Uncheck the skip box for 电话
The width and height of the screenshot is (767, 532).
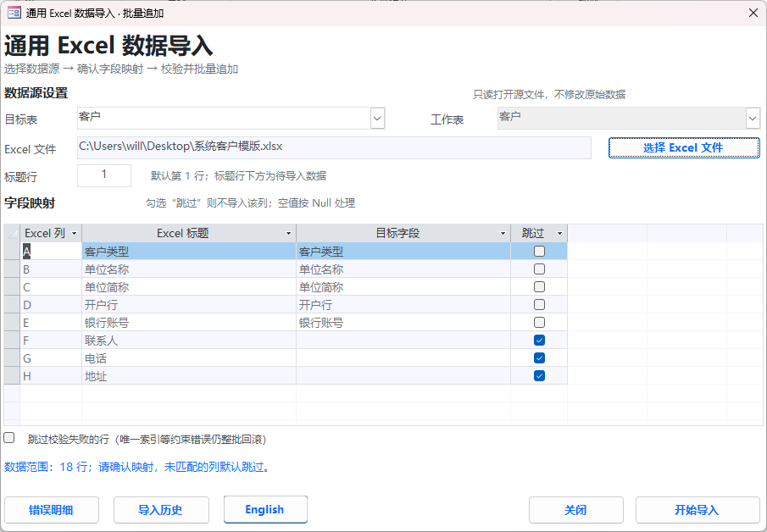pyautogui.click(x=539, y=358)
